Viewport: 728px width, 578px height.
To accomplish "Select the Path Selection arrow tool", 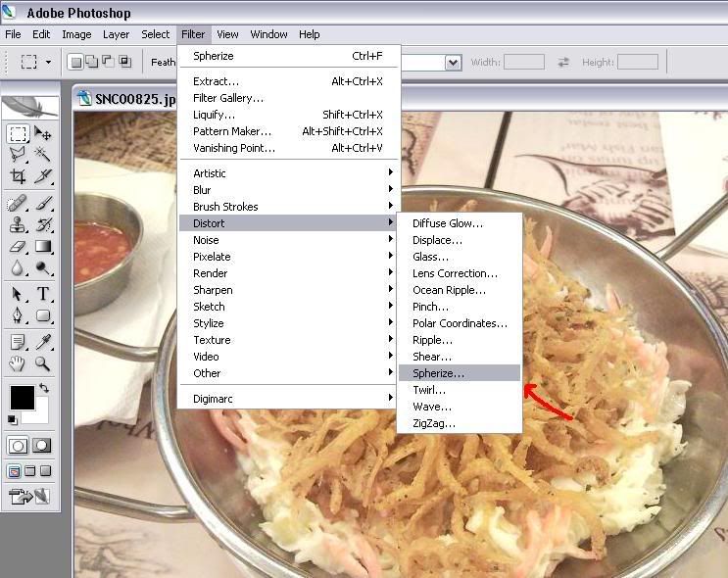I will 18,294.
